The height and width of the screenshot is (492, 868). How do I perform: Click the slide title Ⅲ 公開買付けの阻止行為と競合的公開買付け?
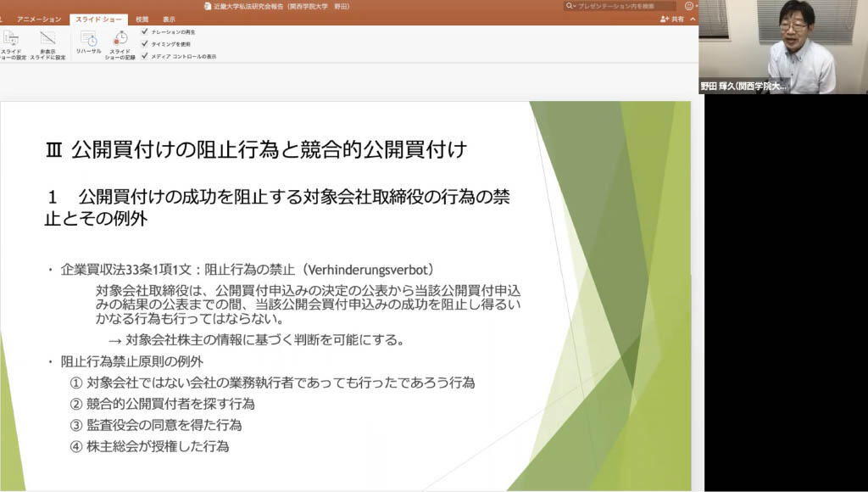coord(256,150)
